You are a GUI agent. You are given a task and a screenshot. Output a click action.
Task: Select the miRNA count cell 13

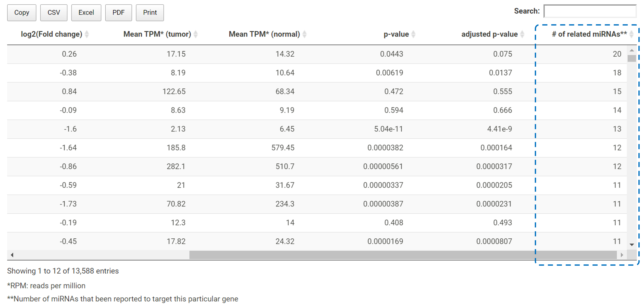pyautogui.click(x=617, y=129)
